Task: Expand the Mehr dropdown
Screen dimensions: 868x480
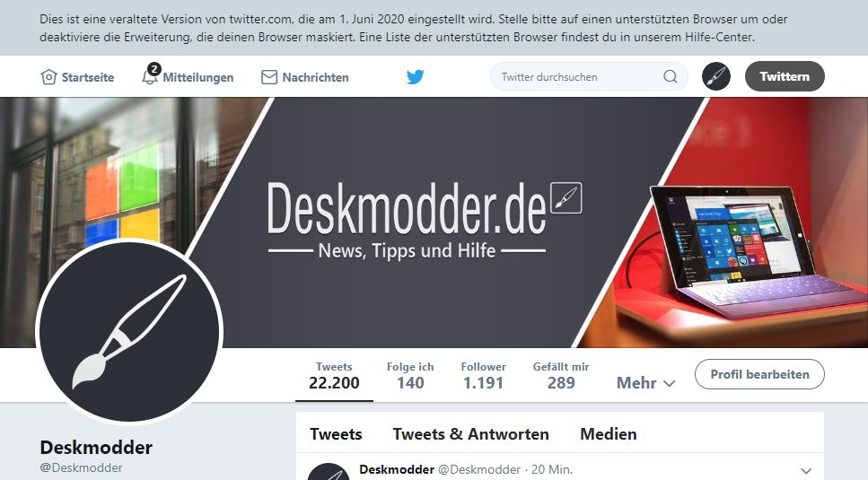Action: coord(645,383)
